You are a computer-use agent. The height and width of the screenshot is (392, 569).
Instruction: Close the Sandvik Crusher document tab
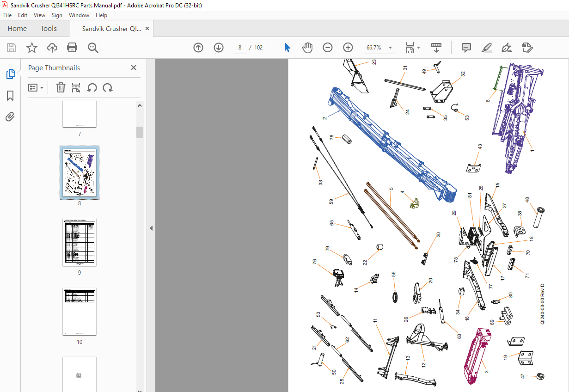[147, 29]
